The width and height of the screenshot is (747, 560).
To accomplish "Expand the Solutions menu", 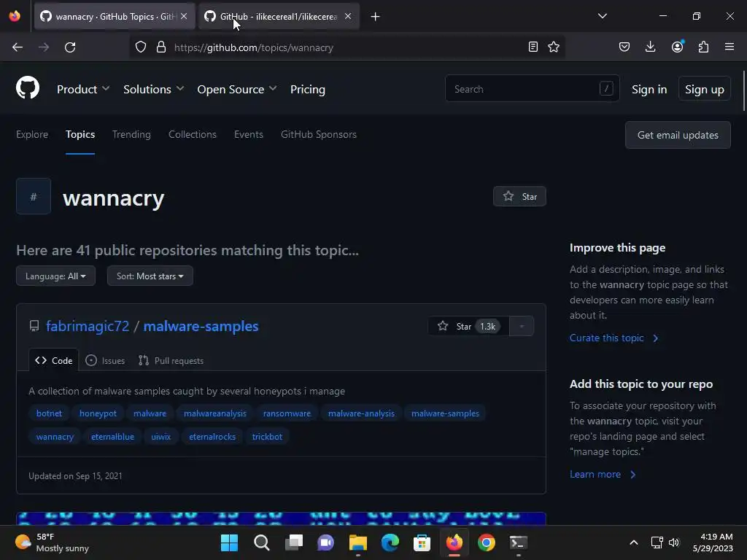I will (x=153, y=89).
